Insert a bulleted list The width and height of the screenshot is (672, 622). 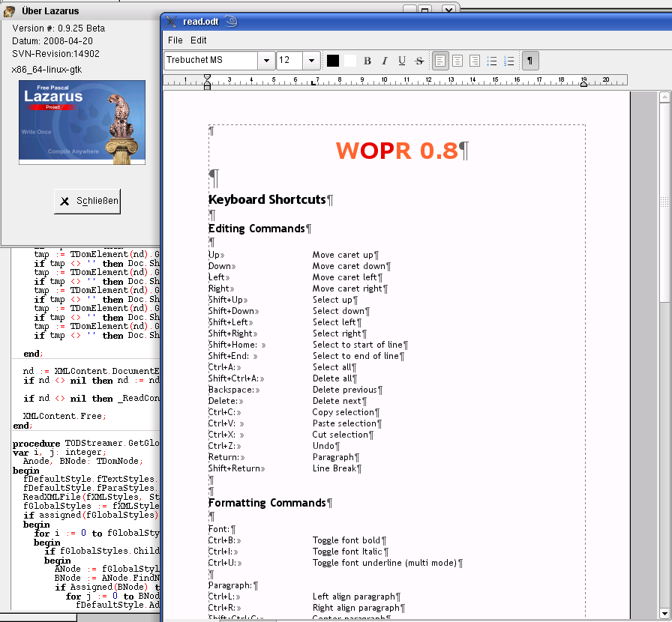[x=493, y=61]
